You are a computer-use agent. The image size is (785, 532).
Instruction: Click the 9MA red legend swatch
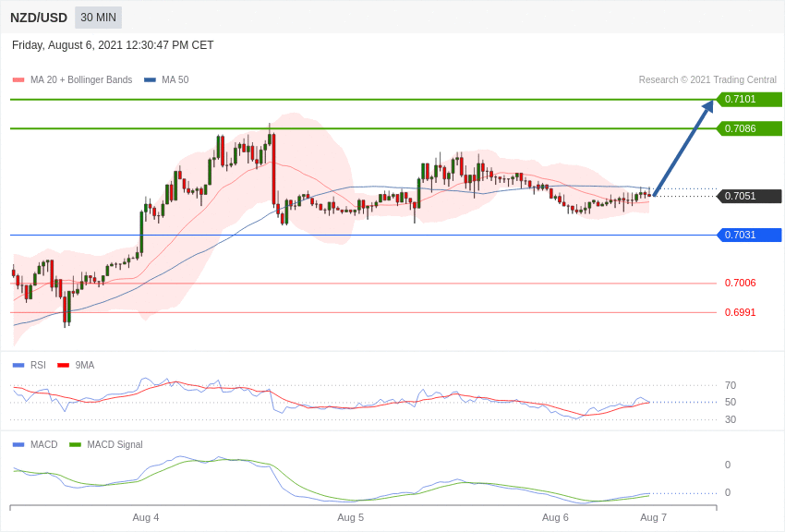(x=63, y=366)
